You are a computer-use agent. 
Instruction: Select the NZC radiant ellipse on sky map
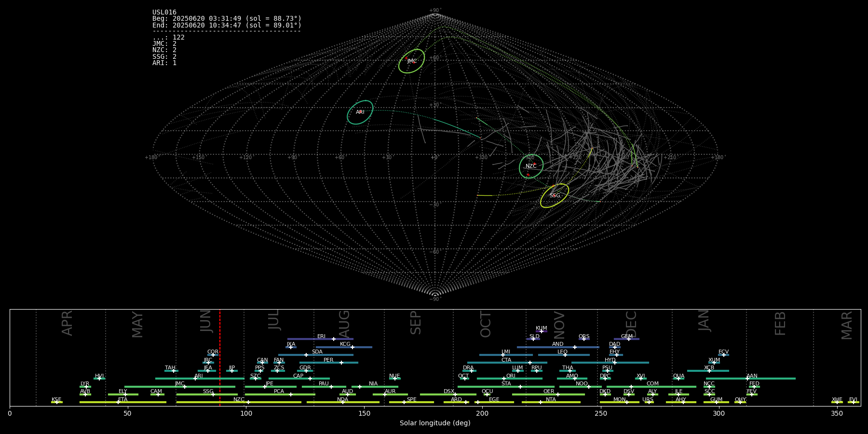(x=531, y=166)
